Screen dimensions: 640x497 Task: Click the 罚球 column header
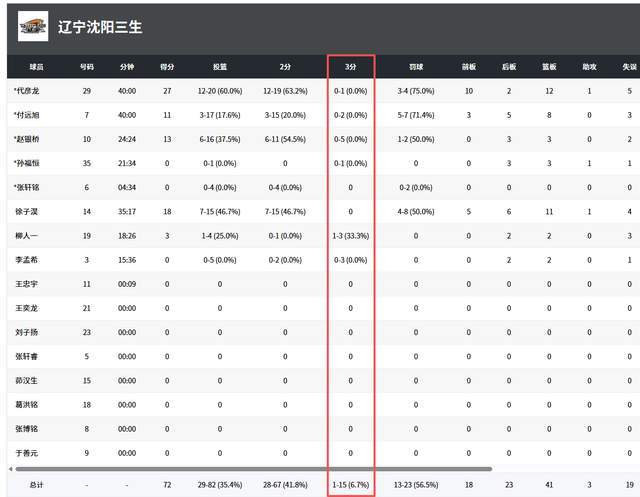click(x=415, y=67)
